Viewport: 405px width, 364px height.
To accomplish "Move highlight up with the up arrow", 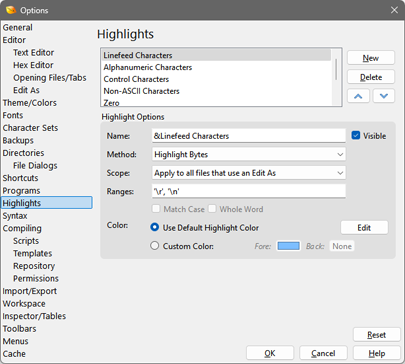I will click(358, 96).
